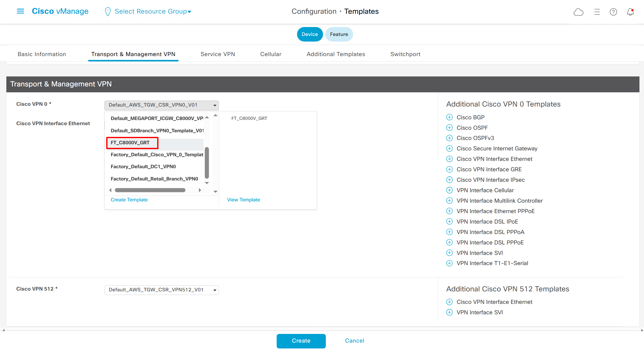Add VPN Interface Cellular plus icon
The height and width of the screenshot is (351, 644).
(x=449, y=190)
